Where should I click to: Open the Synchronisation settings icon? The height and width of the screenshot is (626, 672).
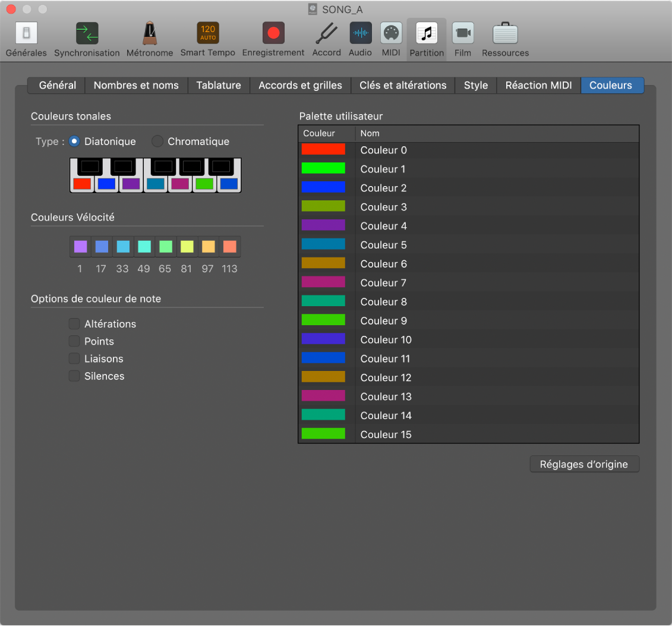[87, 34]
